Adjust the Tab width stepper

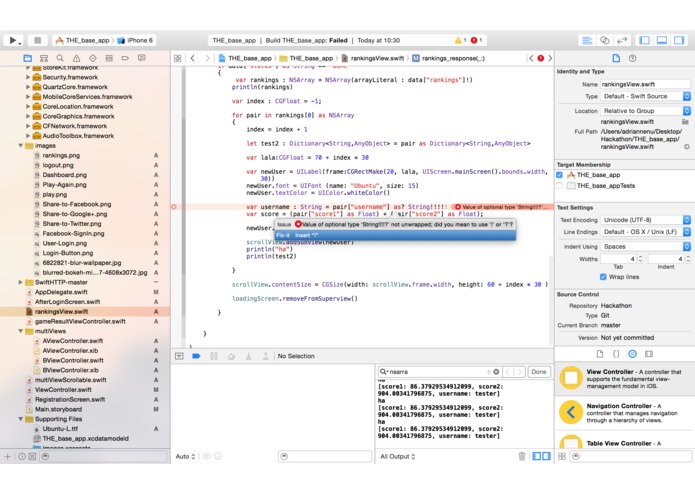point(640,259)
